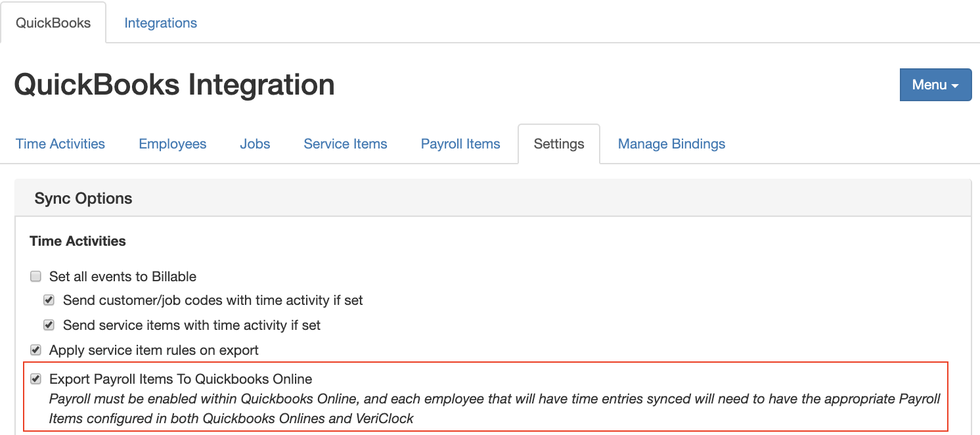Click the QuickBooks Integration page title
This screenshot has height=435, width=980.
coord(175,85)
